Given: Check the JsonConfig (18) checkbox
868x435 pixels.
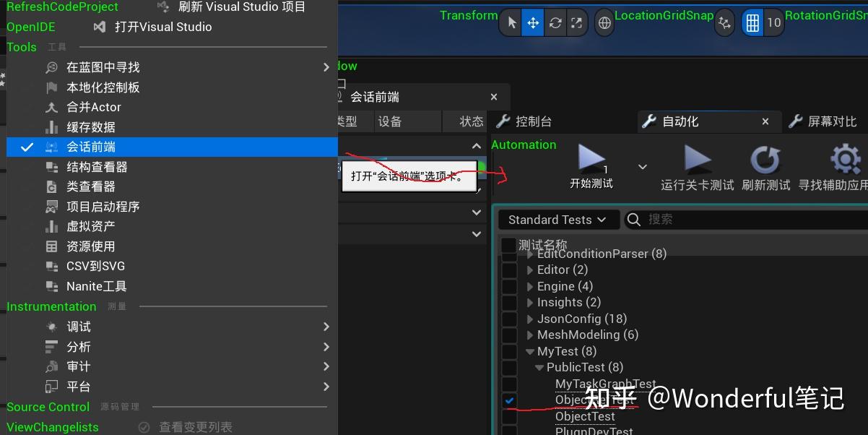Looking at the screenshot, I should pos(509,319).
